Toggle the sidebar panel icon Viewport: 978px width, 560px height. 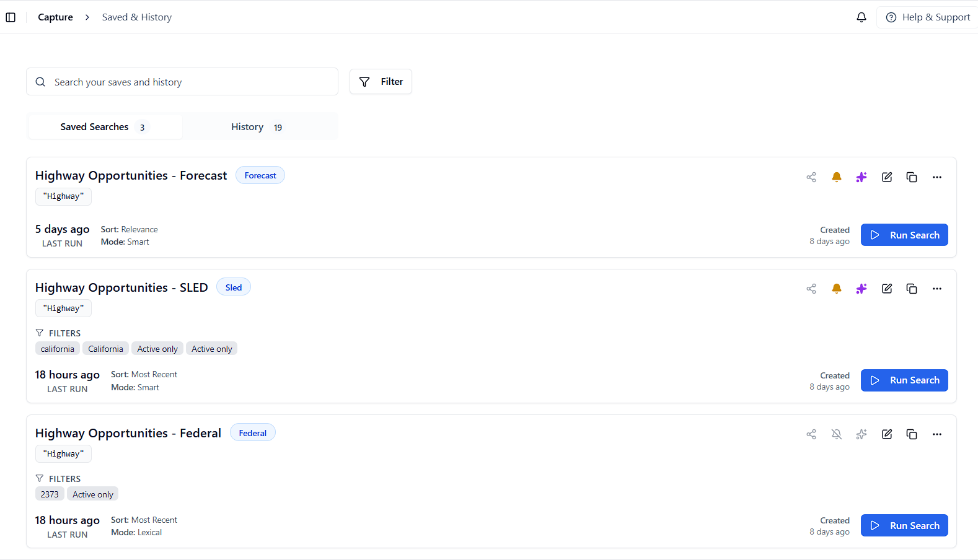tap(11, 17)
